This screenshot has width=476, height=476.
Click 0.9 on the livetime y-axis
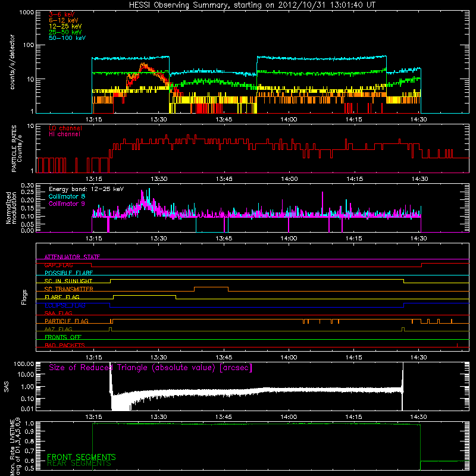tap(30, 431)
